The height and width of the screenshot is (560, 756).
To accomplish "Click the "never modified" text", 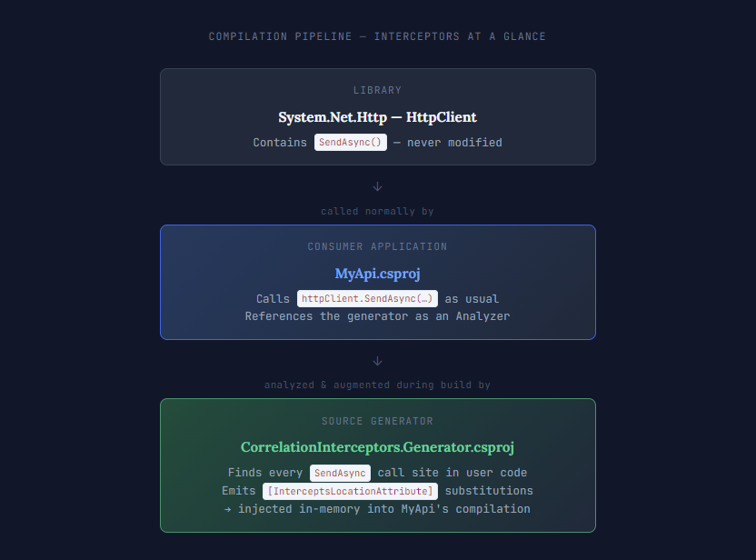I will [x=453, y=143].
